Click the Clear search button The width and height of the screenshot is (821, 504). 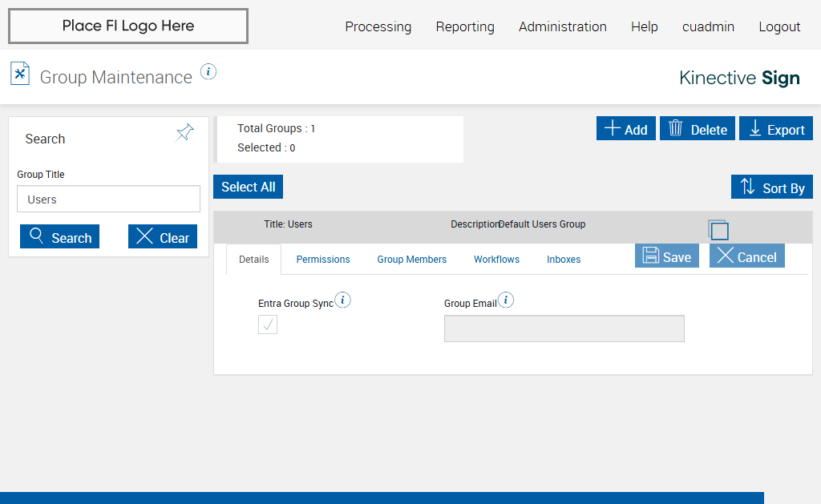point(163,236)
